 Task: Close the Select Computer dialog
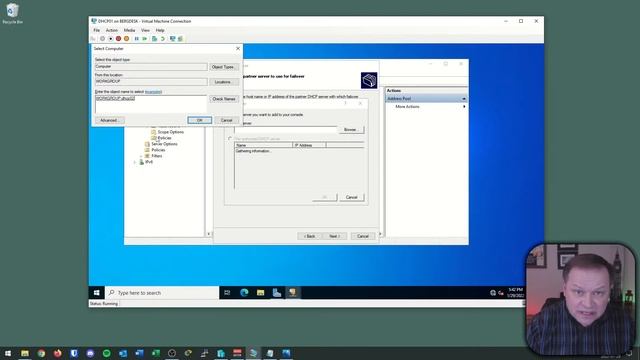click(238, 49)
